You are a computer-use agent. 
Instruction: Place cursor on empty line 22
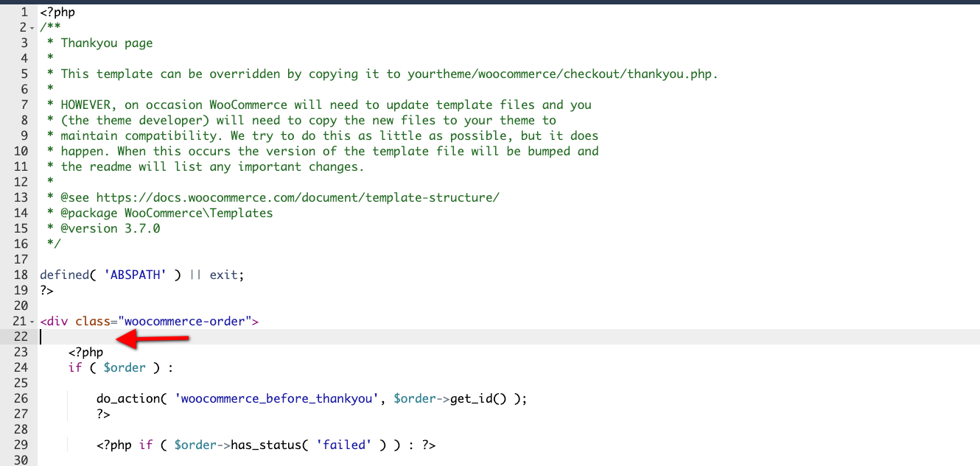(x=508, y=336)
